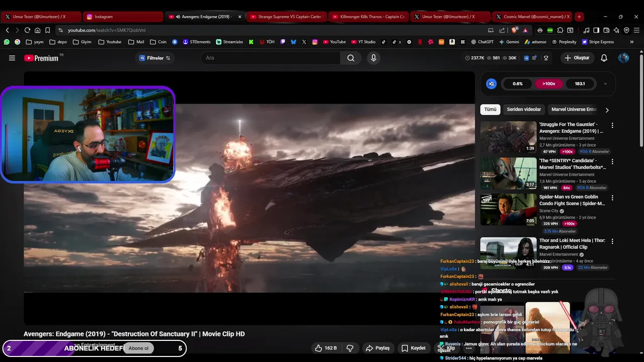
Task: Click the search magnifier button
Action: [351, 58]
